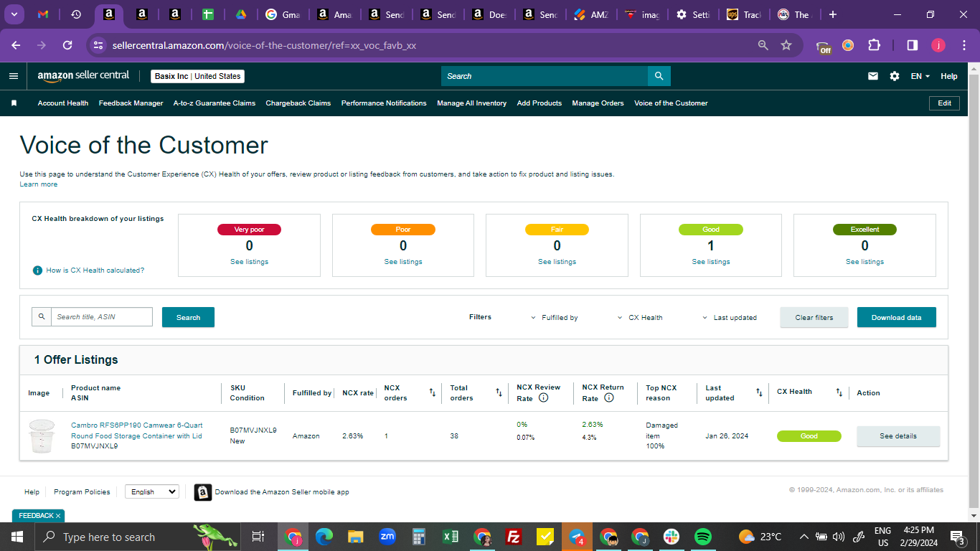Screen dimensions: 980x551
Task: Expand the Last updated filter dropdown
Action: 730,318
